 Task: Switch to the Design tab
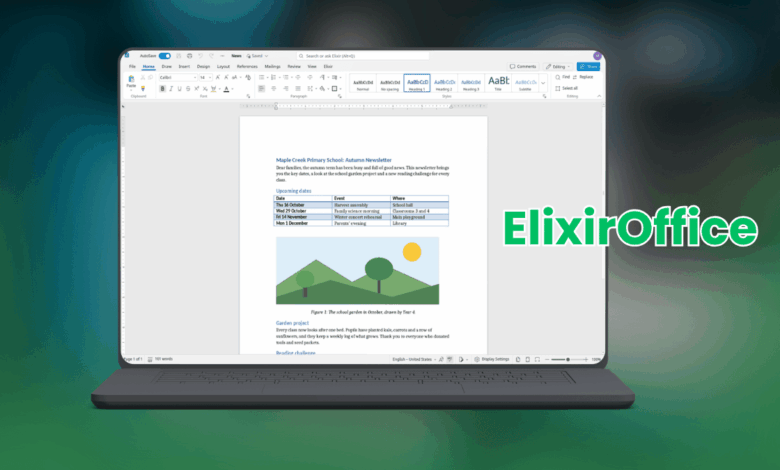[203, 66]
